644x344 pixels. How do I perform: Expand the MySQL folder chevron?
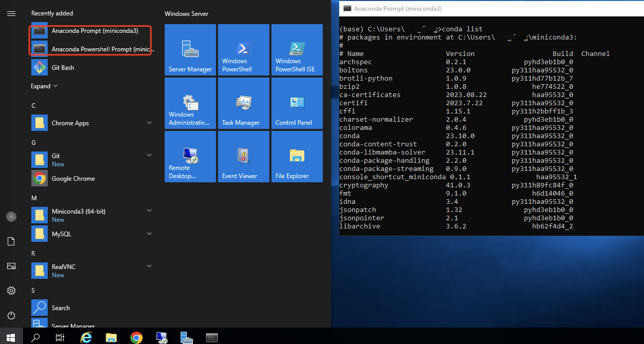pos(149,234)
